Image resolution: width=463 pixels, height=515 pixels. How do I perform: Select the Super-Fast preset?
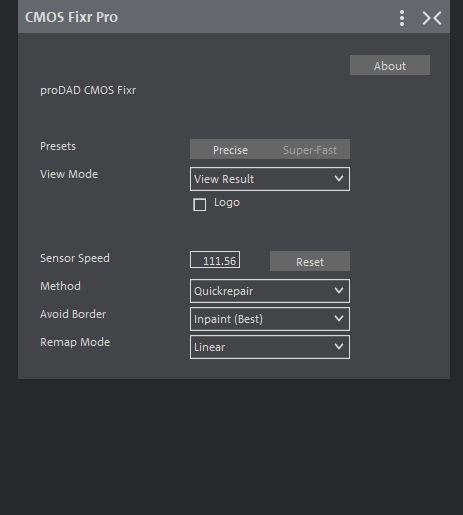310,149
